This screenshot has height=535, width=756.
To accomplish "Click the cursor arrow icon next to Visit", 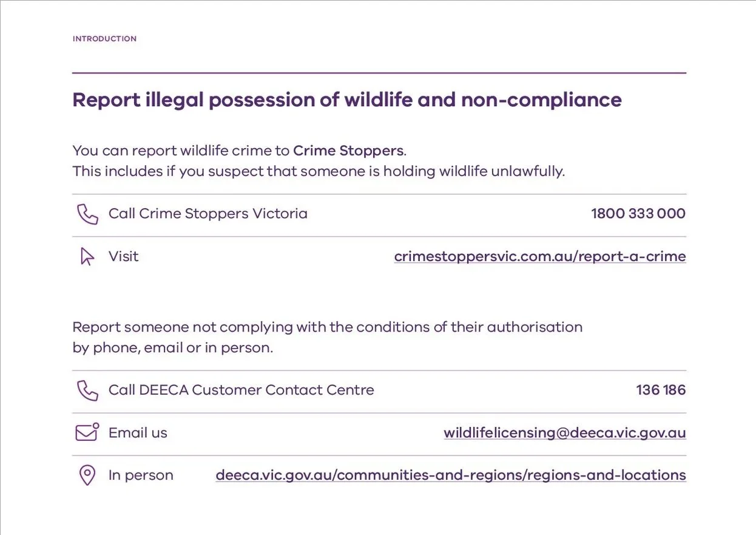I will coord(87,257).
